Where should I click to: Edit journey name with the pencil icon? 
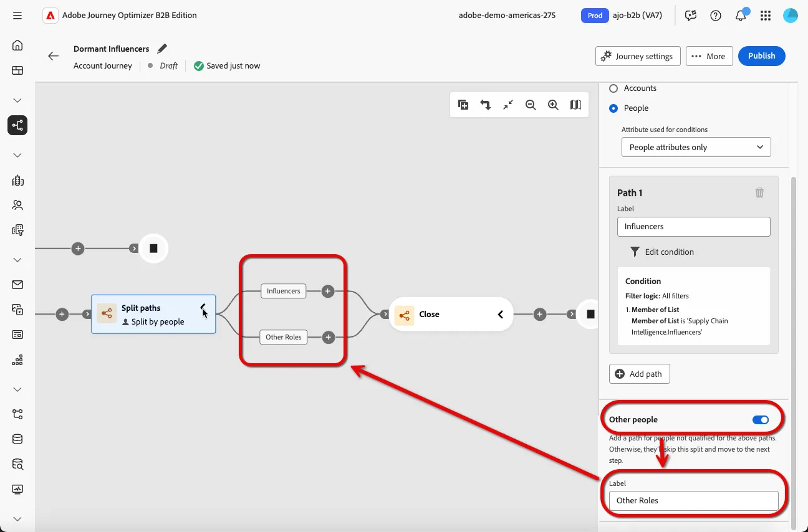tap(162, 49)
